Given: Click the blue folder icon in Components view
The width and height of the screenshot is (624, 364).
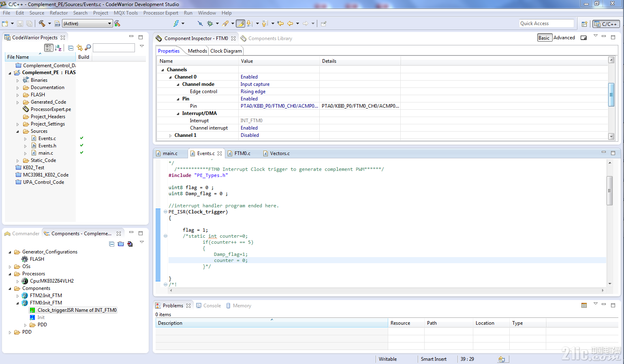Looking at the screenshot, I should pos(121,244).
